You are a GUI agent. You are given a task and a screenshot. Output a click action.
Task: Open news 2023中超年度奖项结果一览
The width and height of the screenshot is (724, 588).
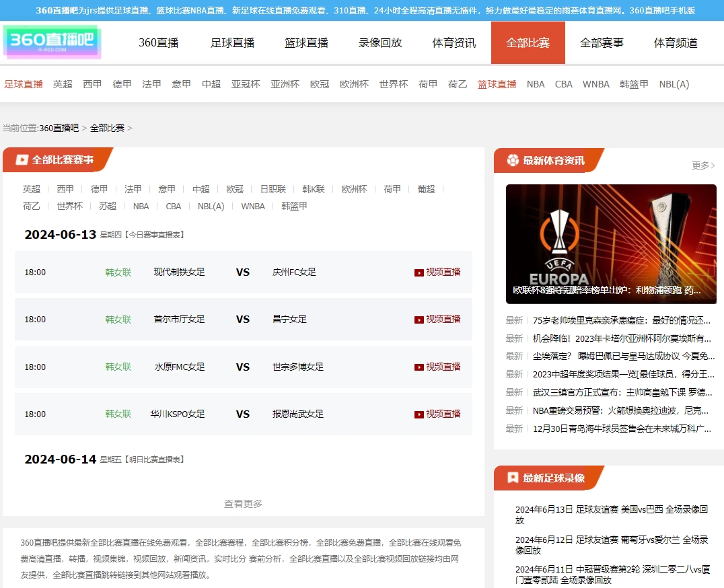click(x=623, y=374)
